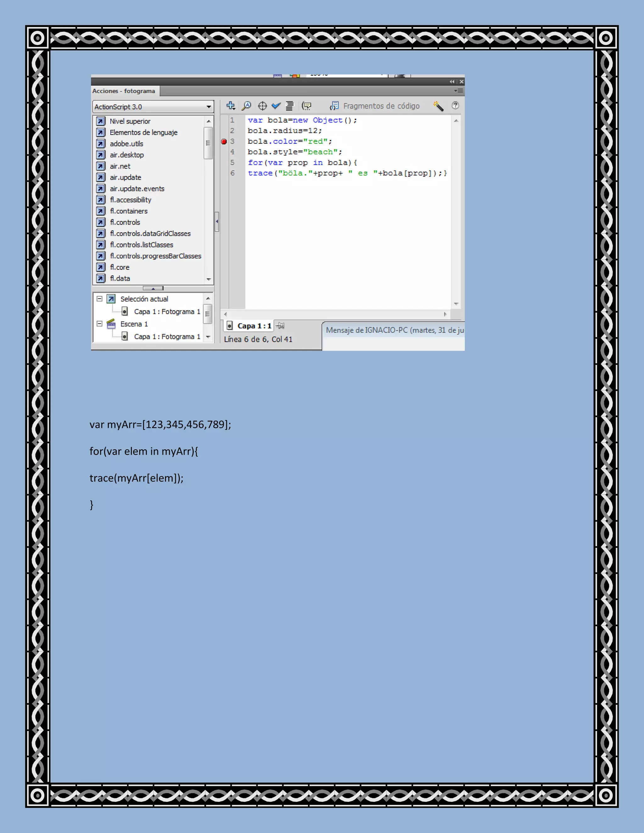
Task: Click the 'Línea 6 de 6, Col 41' status
Action: pyautogui.click(x=258, y=339)
